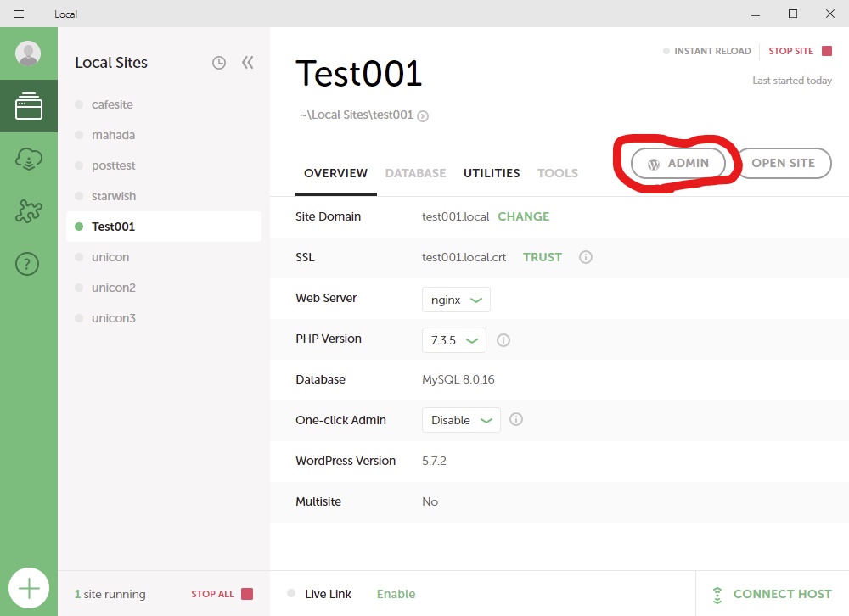The width and height of the screenshot is (849, 616).
Task: Click the Connect Host arrows icon
Action: tap(717, 594)
